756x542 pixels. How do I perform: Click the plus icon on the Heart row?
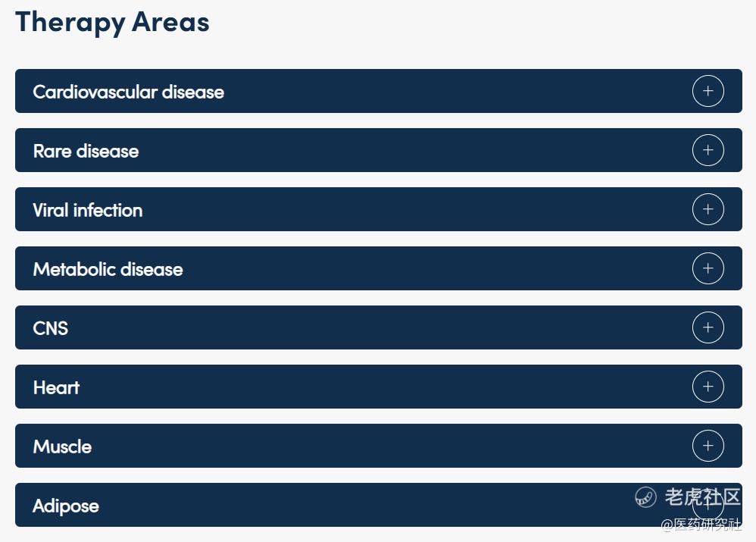[x=708, y=387]
